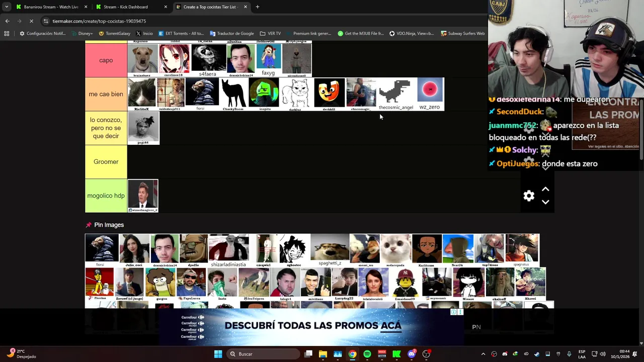Pick the chalcoff image from pool
Screen dimensions: 644x362
(x=500, y=284)
